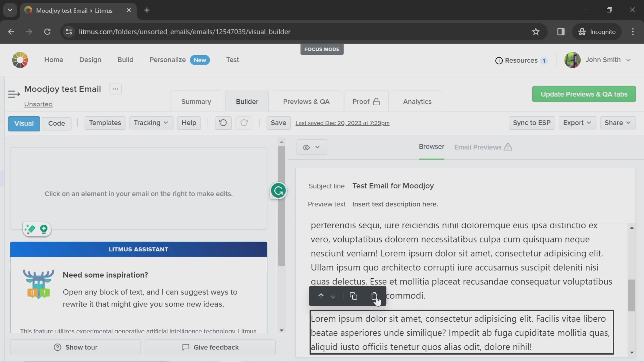Select the Previews & QA tab
Image resolution: width=644 pixels, height=362 pixels.
click(307, 101)
